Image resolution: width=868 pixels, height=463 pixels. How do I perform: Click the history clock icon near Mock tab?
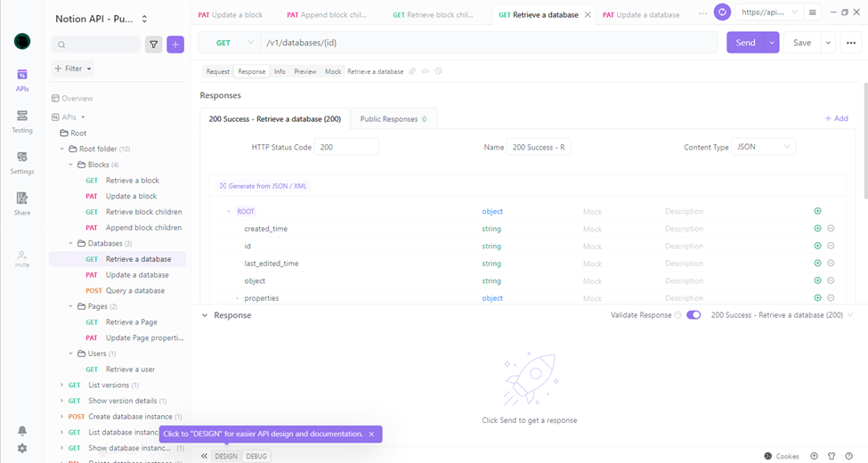[438, 71]
